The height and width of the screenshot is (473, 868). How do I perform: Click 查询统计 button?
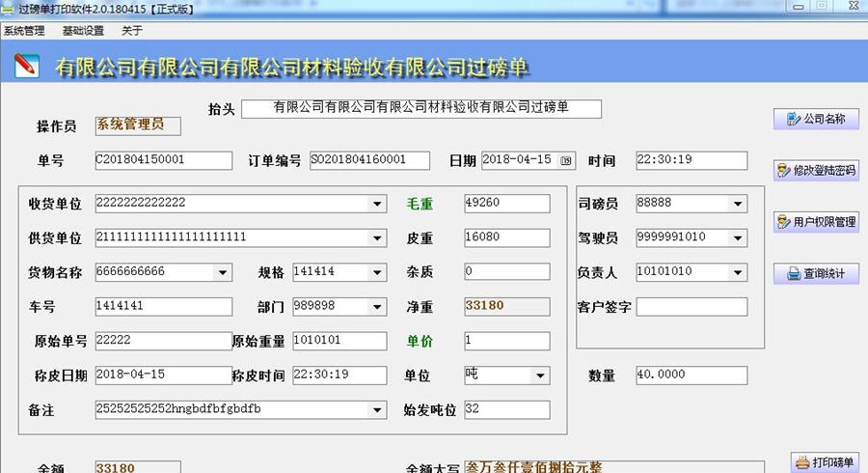pos(816,273)
